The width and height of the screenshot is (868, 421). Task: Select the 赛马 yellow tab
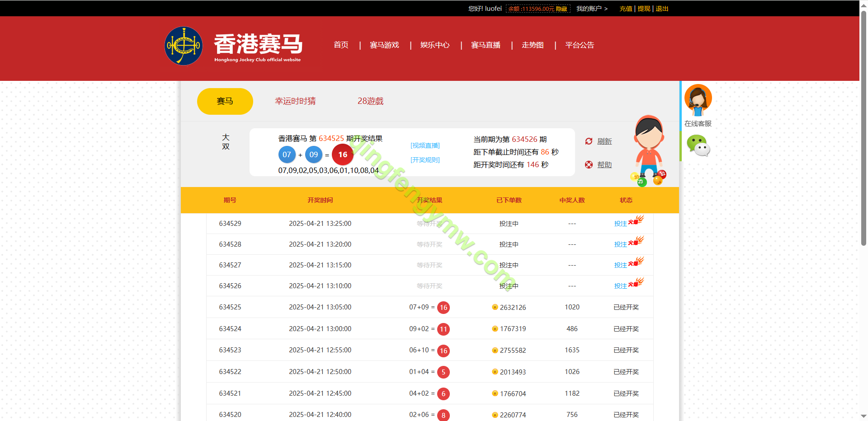click(225, 101)
